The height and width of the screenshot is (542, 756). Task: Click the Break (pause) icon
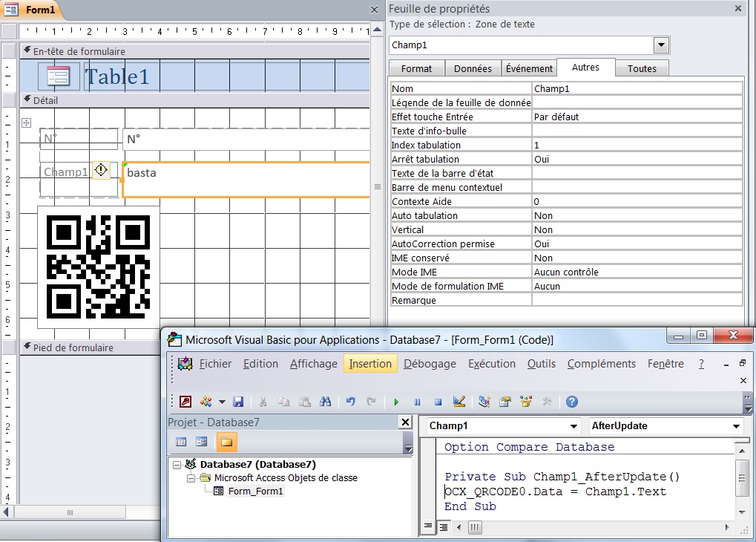tap(417, 402)
